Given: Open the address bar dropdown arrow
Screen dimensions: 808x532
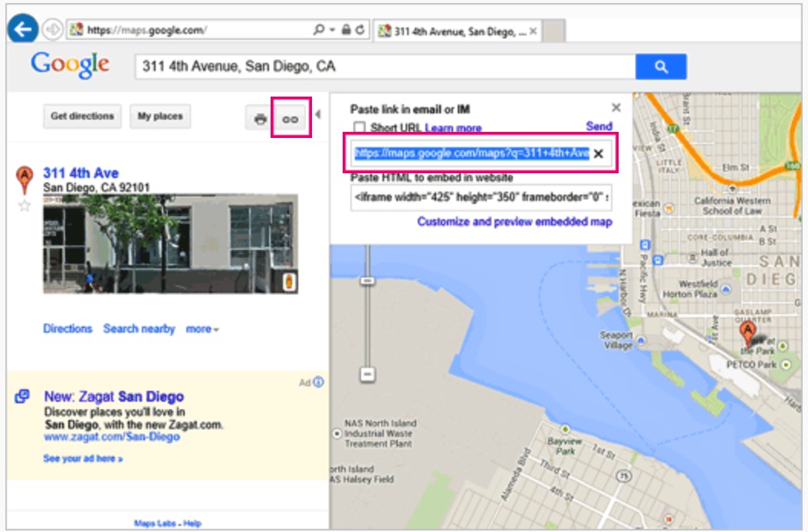Looking at the screenshot, I should (x=333, y=30).
